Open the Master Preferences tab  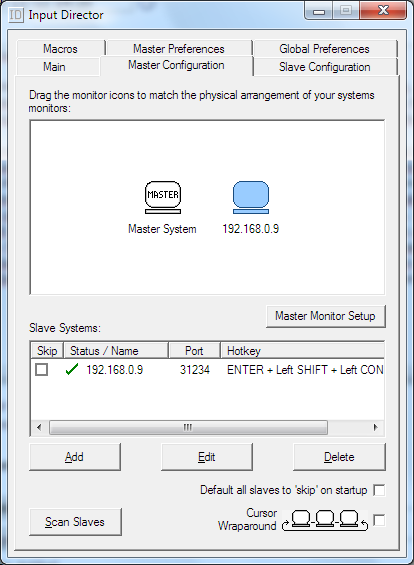[179, 49]
